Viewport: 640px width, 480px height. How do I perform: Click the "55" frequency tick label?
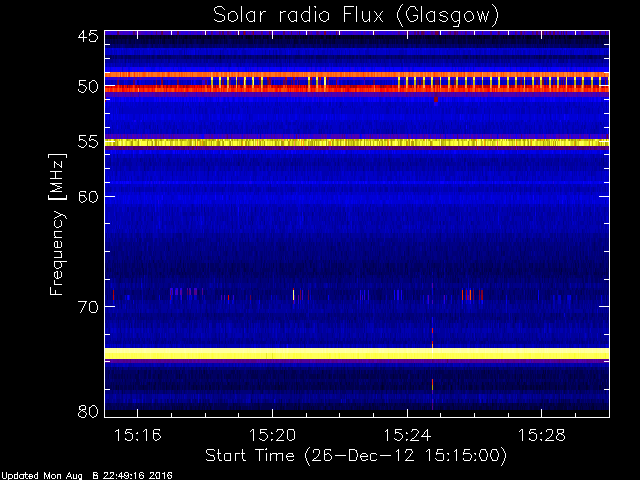(88, 142)
